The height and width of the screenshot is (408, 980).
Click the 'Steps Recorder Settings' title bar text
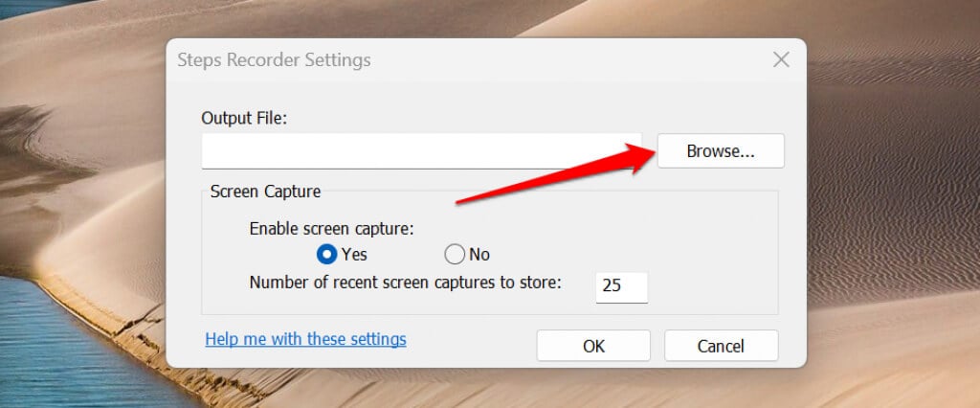pyautogui.click(x=274, y=59)
